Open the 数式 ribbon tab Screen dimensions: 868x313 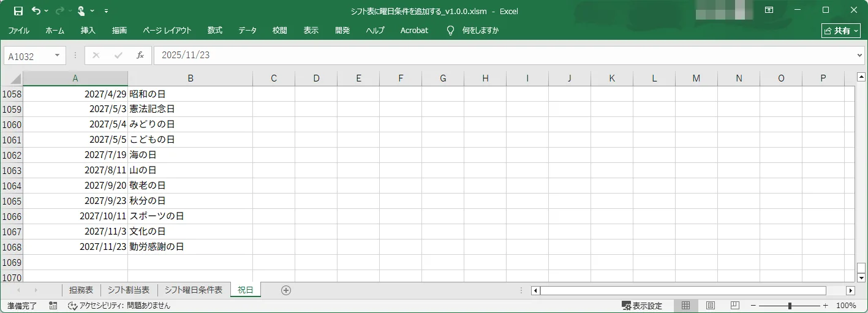215,30
